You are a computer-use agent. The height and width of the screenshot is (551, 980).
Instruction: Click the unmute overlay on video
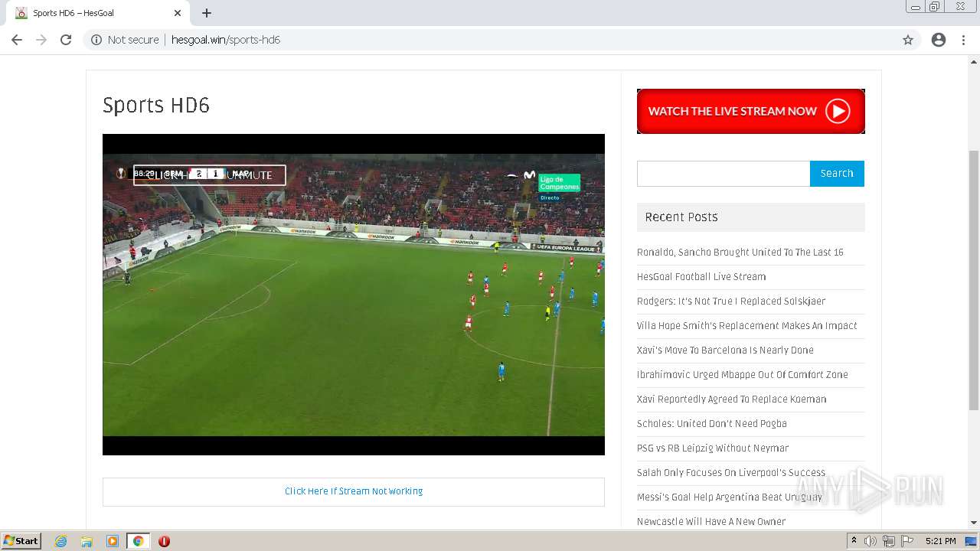(209, 175)
